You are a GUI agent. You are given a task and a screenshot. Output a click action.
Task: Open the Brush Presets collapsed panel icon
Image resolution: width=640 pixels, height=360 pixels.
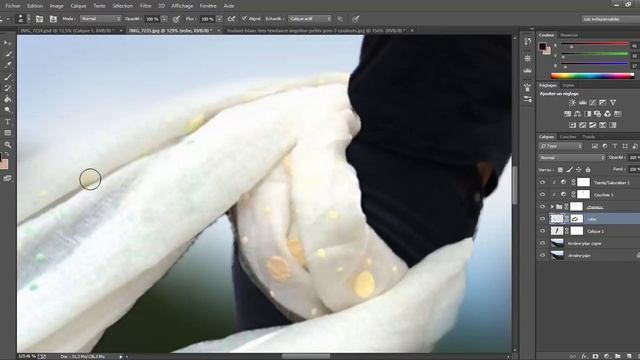point(527,99)
